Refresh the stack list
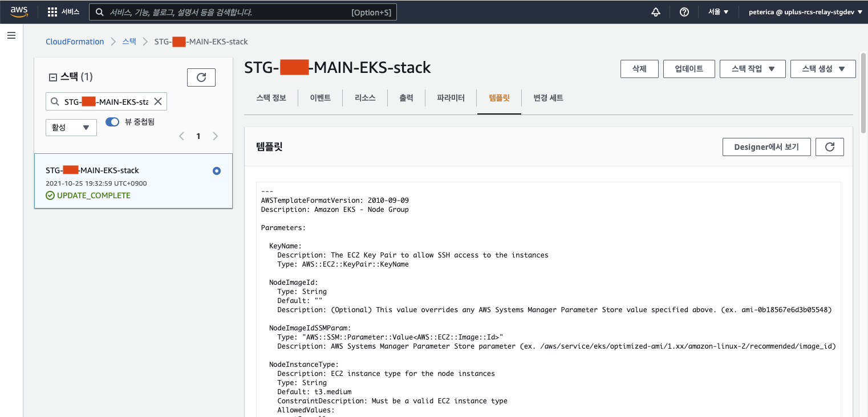The height and width of the screenshot is (417, 868). 201,77
